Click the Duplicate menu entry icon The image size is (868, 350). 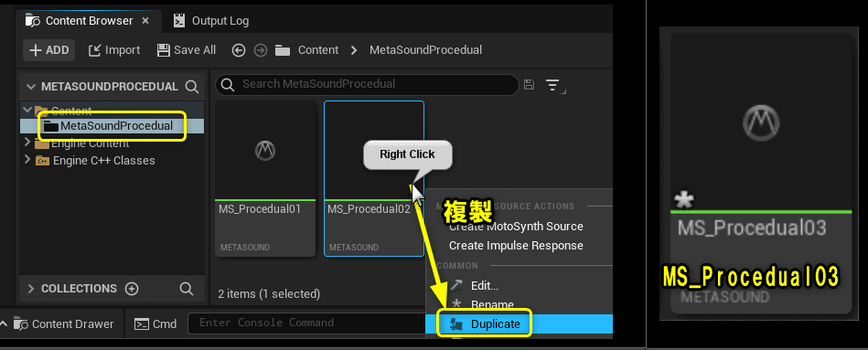pos(457,324)
